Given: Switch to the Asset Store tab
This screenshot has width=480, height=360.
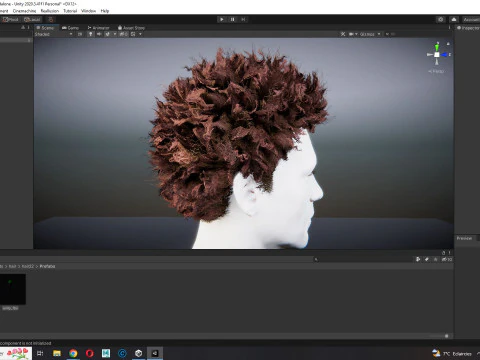Looking at the screenshot, I should click(x=131, y=28).
